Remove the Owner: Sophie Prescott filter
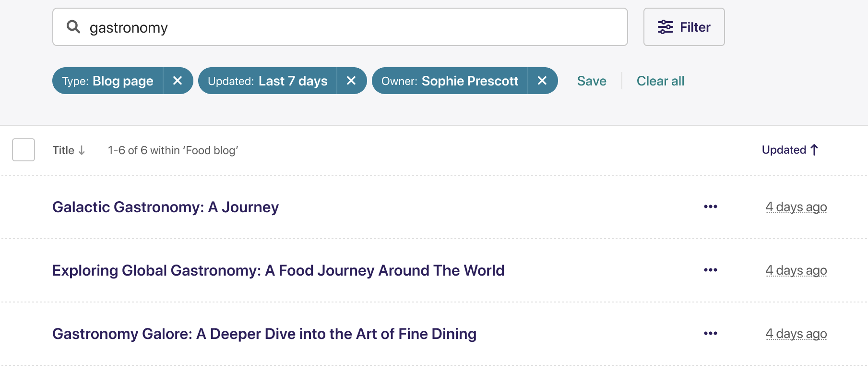Screen dimensions: 868x375 (542, 81)
